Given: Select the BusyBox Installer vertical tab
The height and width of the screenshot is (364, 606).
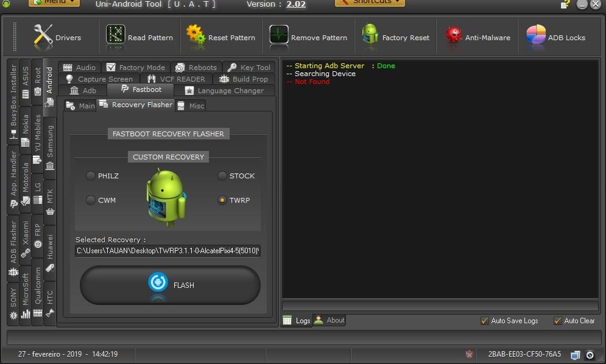Looking at the screenshot, I should pyautogui.click(x=13, y=101).
